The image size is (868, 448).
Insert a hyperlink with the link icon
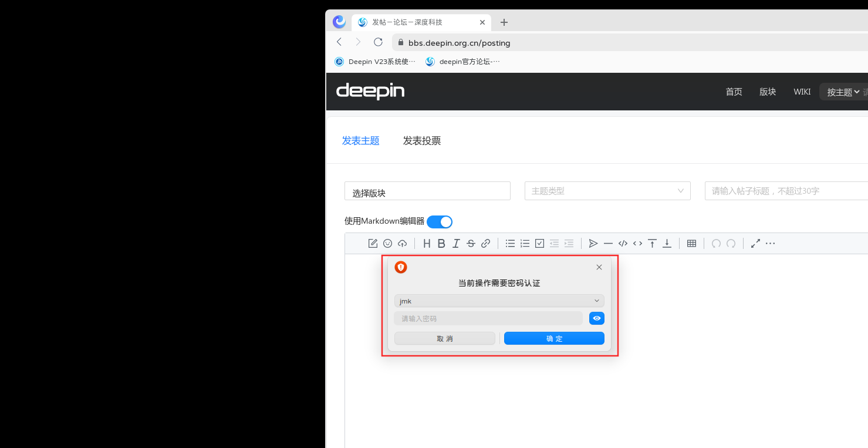coord(485,243)
